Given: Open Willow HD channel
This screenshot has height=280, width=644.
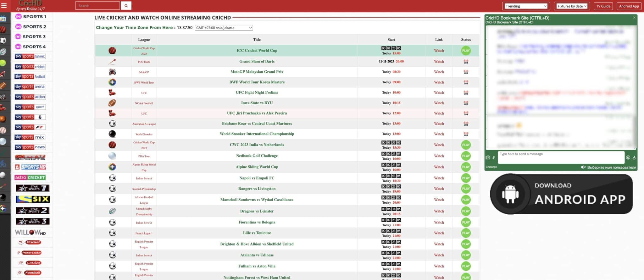Looking at the screenshot, I should pos(30,233).
